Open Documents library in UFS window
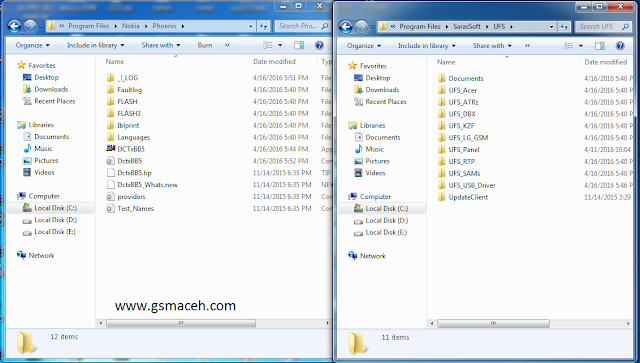 point(382,137)
